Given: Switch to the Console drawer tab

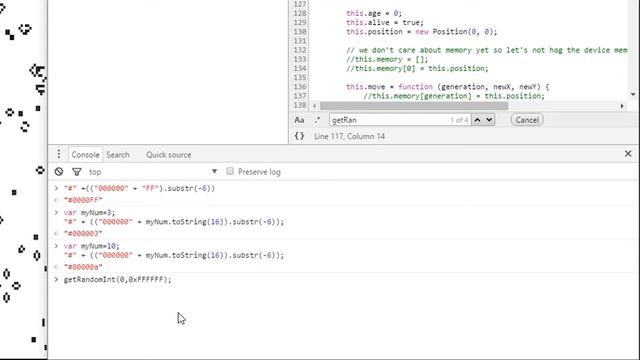Looking at the screenshot, I should [x=85, y=155].
